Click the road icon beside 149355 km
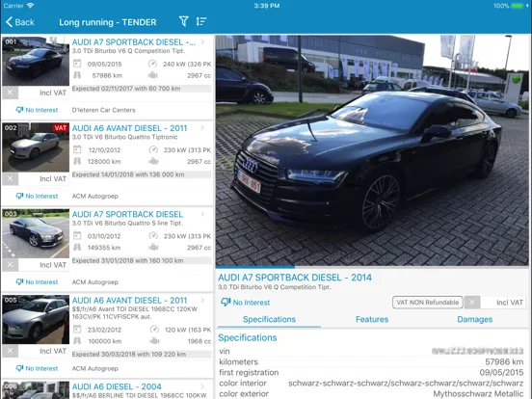 [77, 248]
